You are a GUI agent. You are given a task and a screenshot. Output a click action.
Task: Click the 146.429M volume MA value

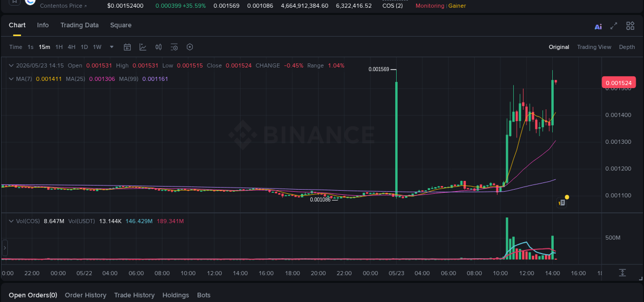coord(139,221)
